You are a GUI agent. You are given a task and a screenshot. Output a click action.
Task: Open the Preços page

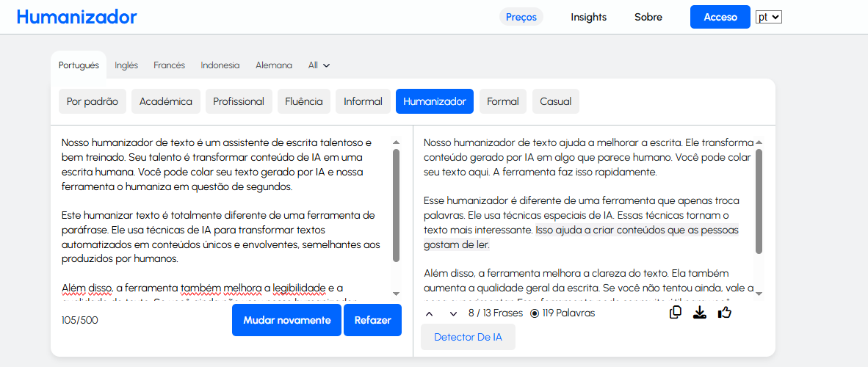coord(521,17)
